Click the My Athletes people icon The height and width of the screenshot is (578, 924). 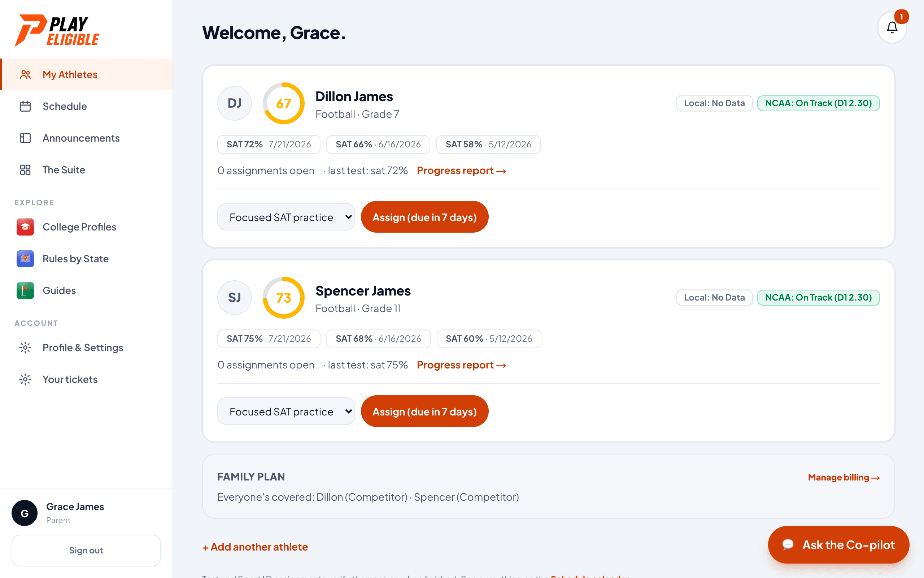coord(25,74)
